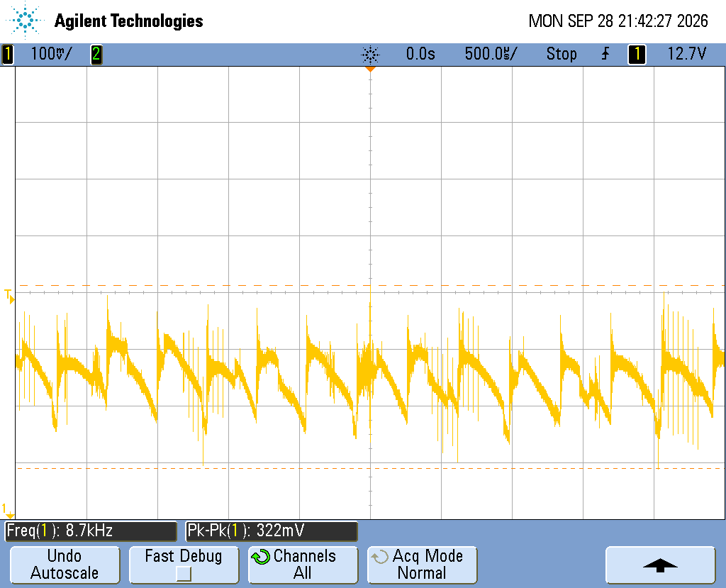Toggle the Fast Debug checkbox
The height and width of the screenshot is (588, 726).
pos(184,574)
